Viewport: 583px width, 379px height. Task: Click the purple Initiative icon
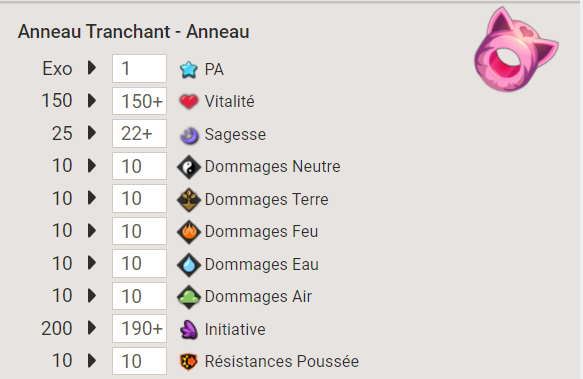point(189,330)
